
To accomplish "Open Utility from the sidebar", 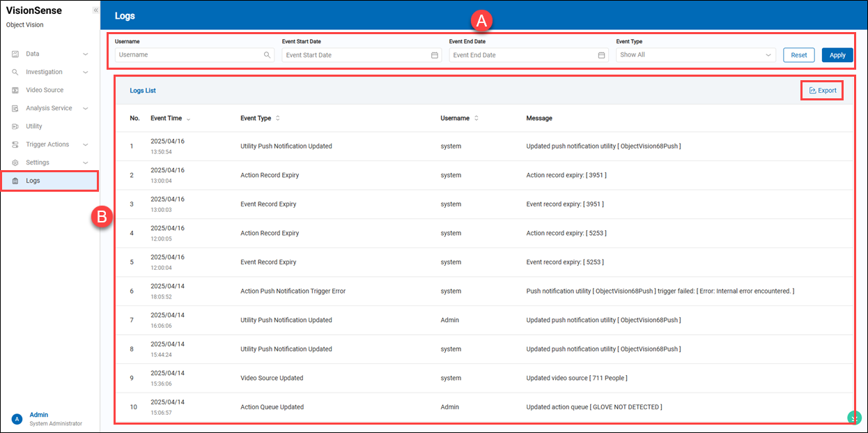I will point(34,126).
